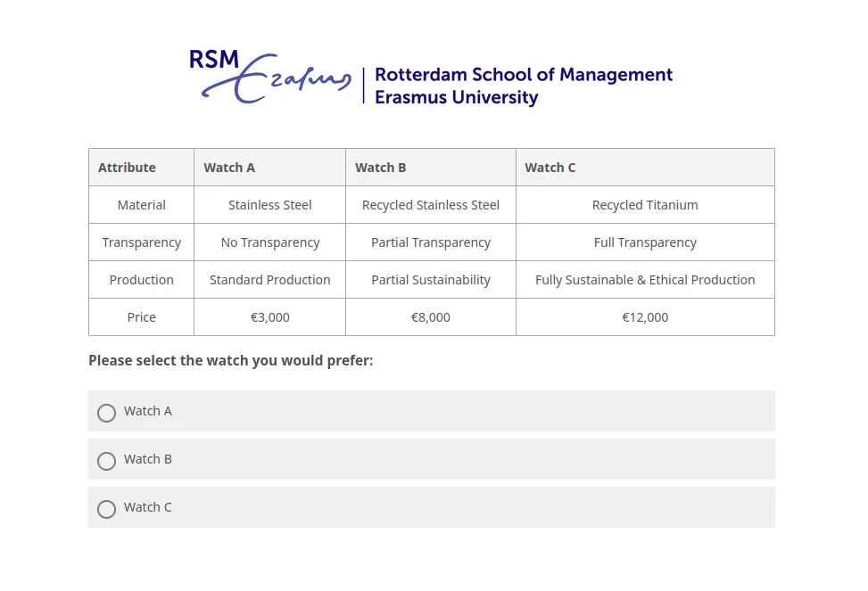Click the Transparency row label
The height and width of the screenshot is (591, 868).
click(x=142, y=242)
